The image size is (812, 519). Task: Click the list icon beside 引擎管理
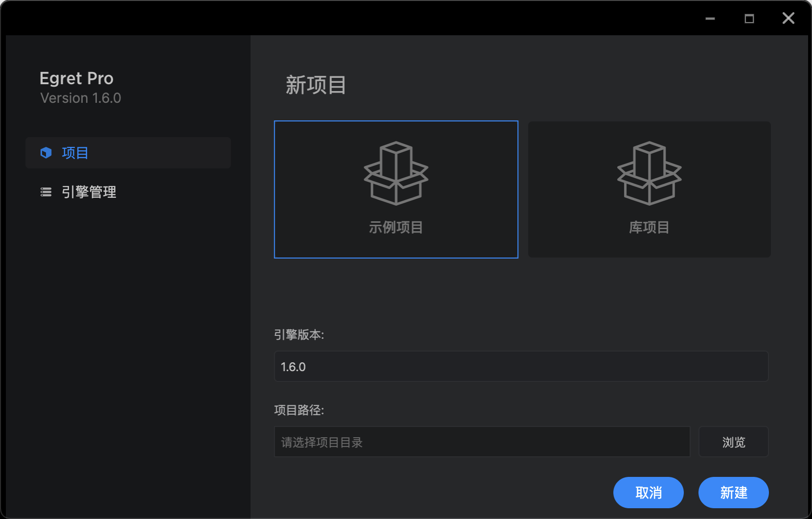coord(46,192)
